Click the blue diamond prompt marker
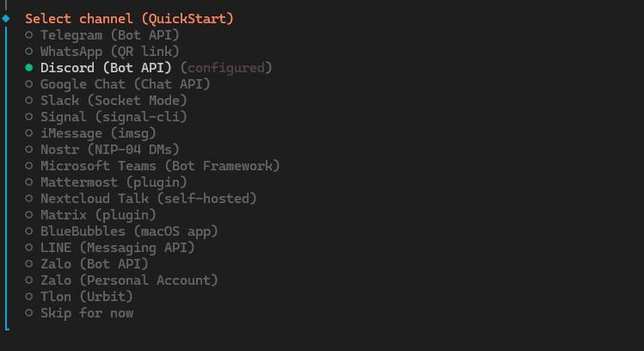The image size is (644, 351). [6, 18]
